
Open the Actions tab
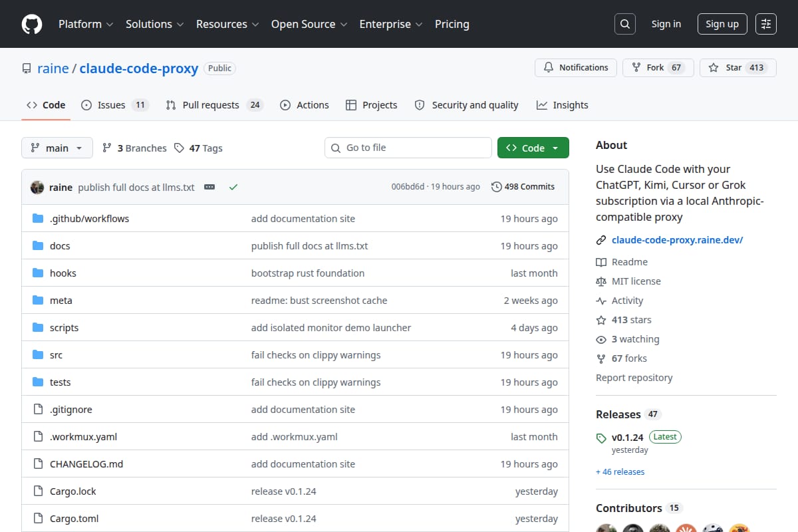click(x=305, y=105)
